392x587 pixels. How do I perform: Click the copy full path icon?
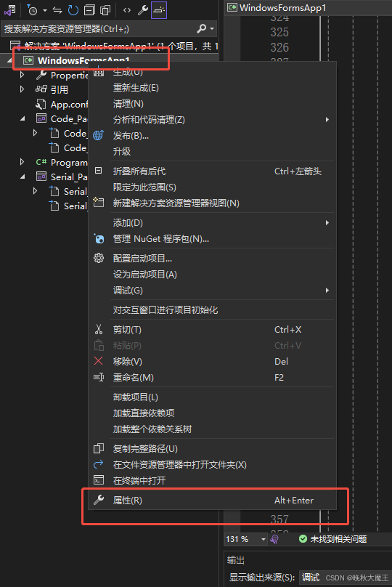(x=99, y=448)
